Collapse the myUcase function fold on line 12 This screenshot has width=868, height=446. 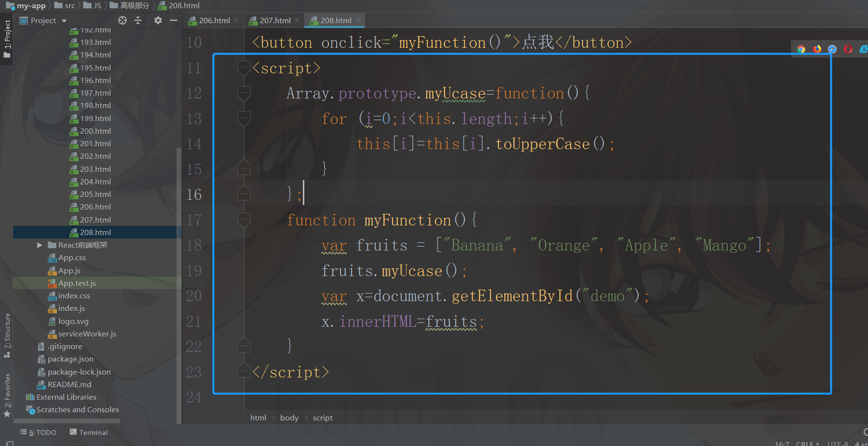click(244, 93)
